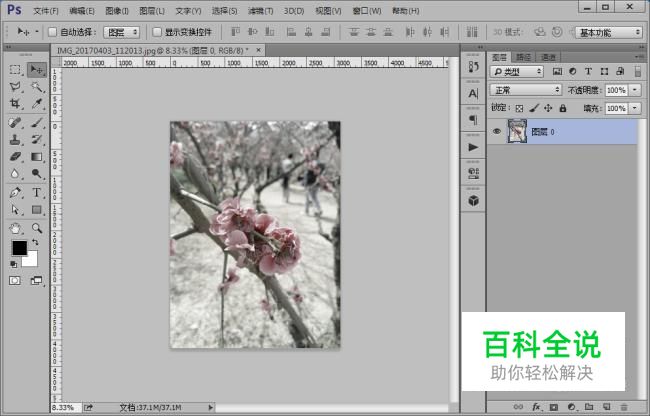Viewport: 650px width, 416px height.
Task: Open the status bar info arrow
Action: pos(210,408)
